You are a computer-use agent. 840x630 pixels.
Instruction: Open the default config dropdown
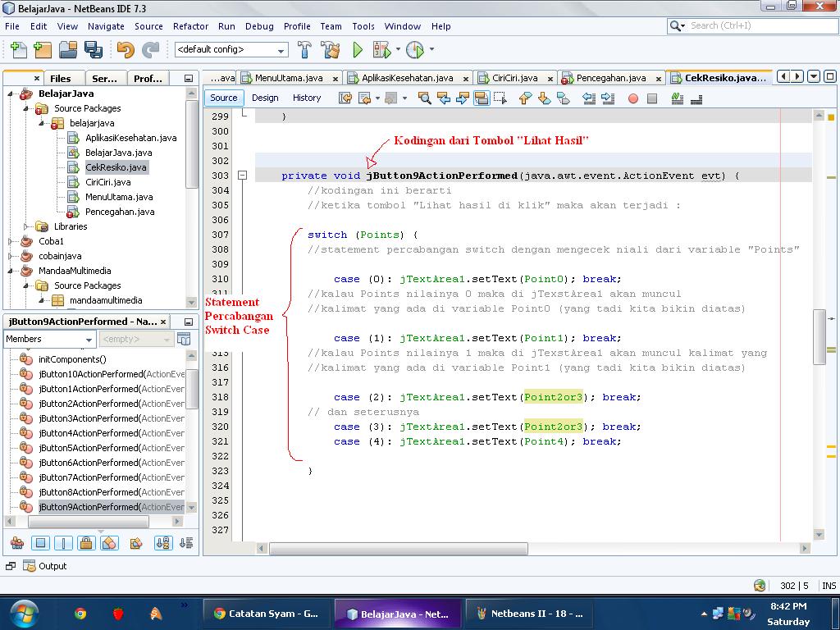[x=281, y=50]
